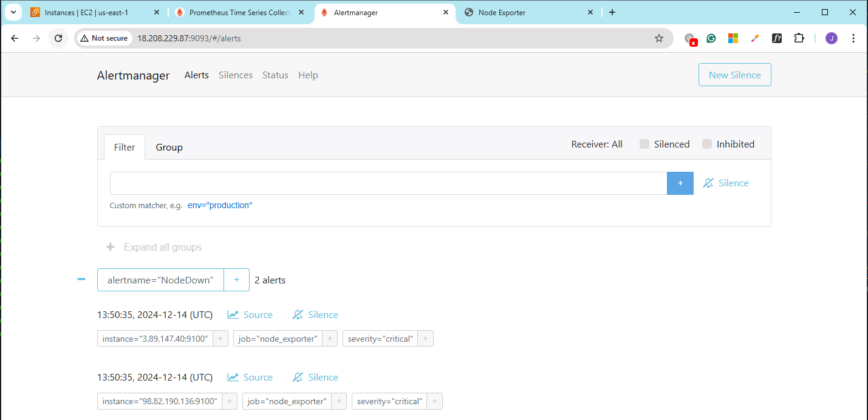The width and height of the screenshot is (868, 420).
Task: Click the red-badged extension icon
Action: pos(691,39)
